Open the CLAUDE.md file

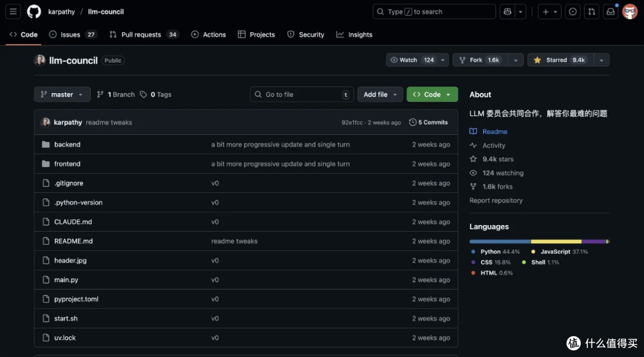pos(73,221)
